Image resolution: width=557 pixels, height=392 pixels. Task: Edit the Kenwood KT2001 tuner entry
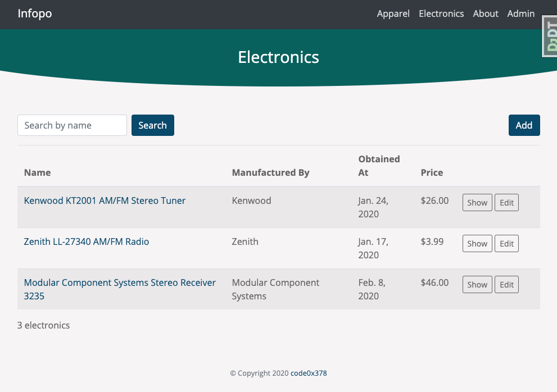point(506,203)
